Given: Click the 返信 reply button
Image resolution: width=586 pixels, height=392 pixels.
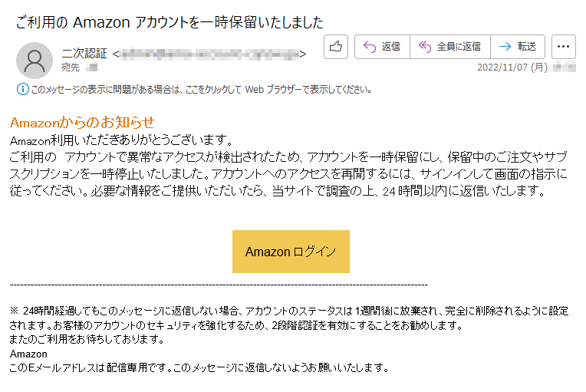Looking at the screenshot, I should 382,47.
